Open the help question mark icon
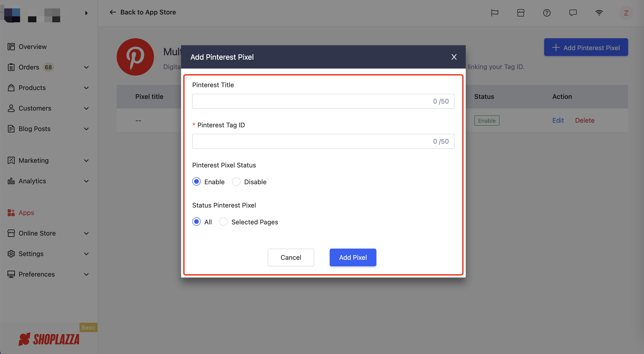This screenshot has width=644, height=354. point(547,13)
